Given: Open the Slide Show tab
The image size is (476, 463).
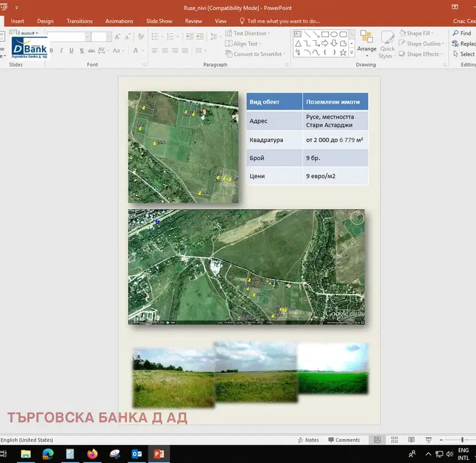Looking at the screenshot, I should point(159,21).
